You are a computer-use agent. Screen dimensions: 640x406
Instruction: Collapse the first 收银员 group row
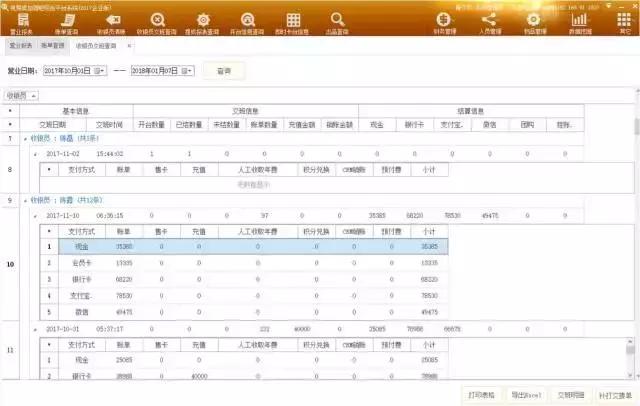tap(25, 139)
